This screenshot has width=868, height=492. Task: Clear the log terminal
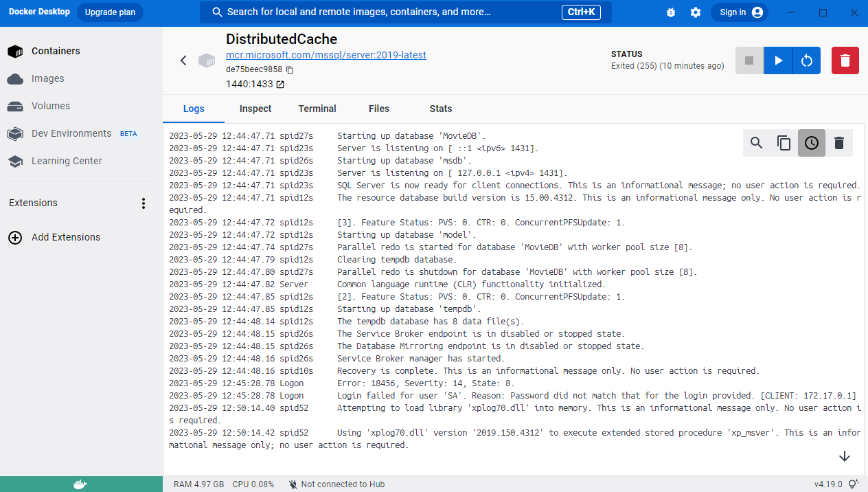[x=838, y=143]
